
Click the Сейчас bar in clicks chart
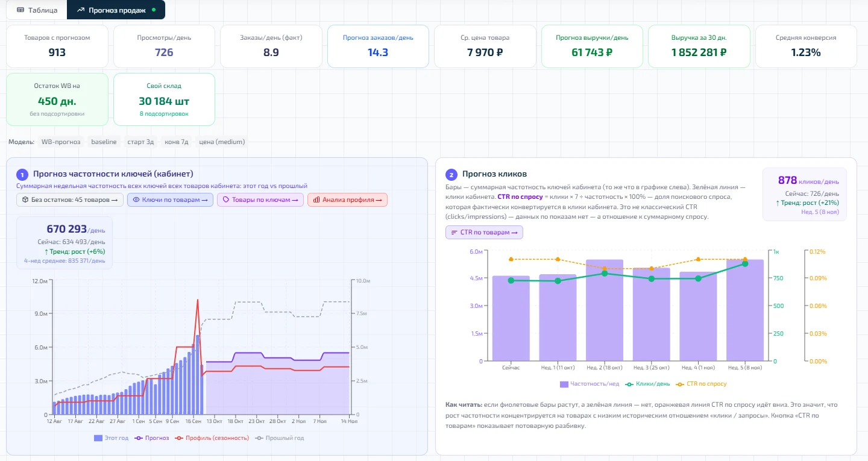point(511,318)
